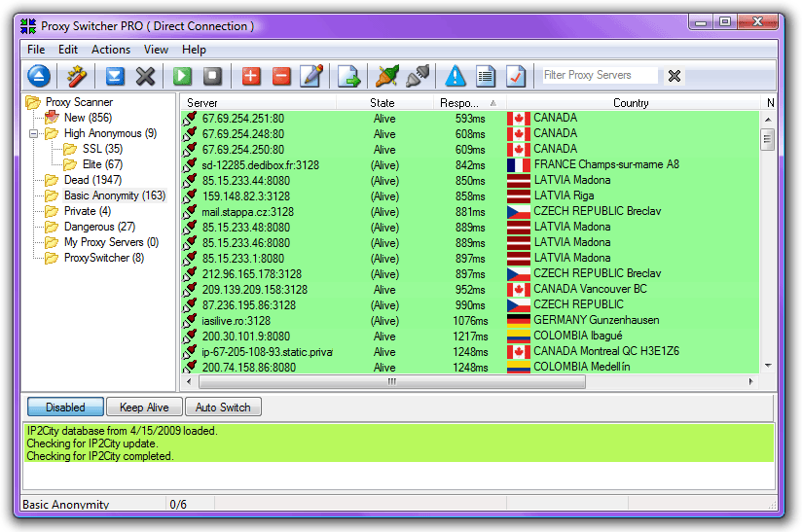Open the Edit menu
Screen dimensions: 802x532
[67, 50]
